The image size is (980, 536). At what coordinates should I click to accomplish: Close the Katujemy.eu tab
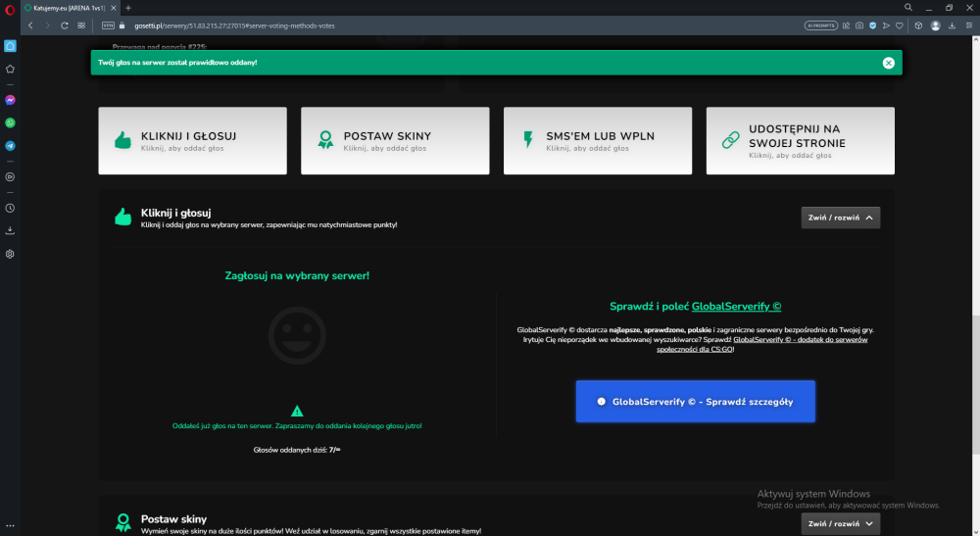pos(113,8)
